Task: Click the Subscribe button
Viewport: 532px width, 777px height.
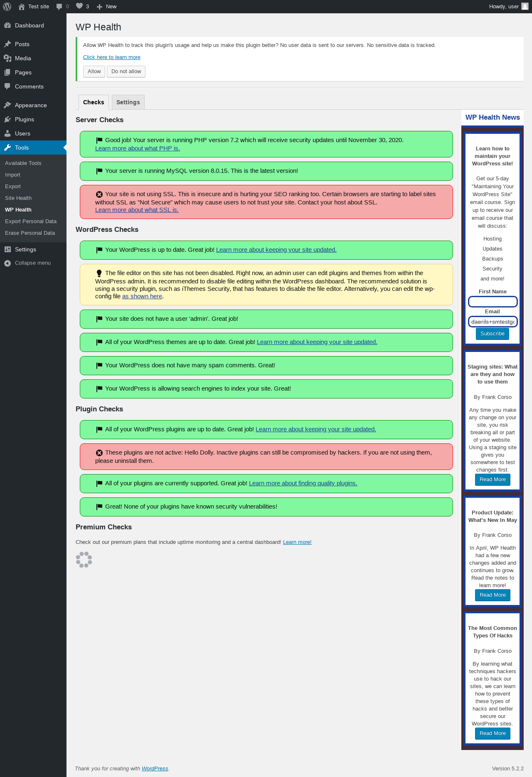Action: coord(493,334)
